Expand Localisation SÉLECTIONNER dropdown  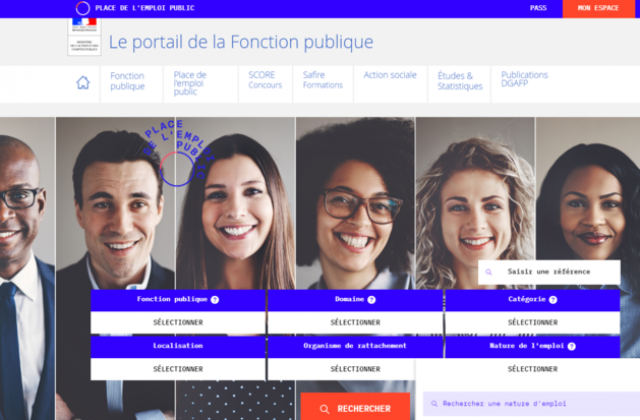pyautogui.click(x=178, y=369)
